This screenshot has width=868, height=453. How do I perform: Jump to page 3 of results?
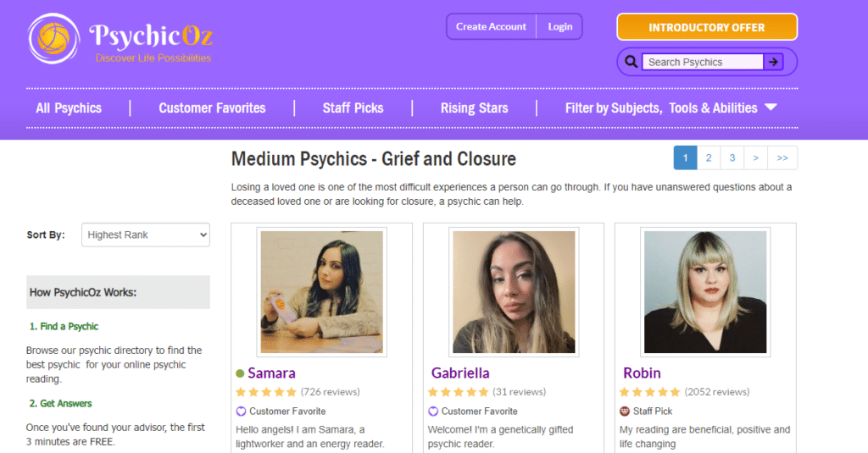pyautogui.click(x=732, y=157)
